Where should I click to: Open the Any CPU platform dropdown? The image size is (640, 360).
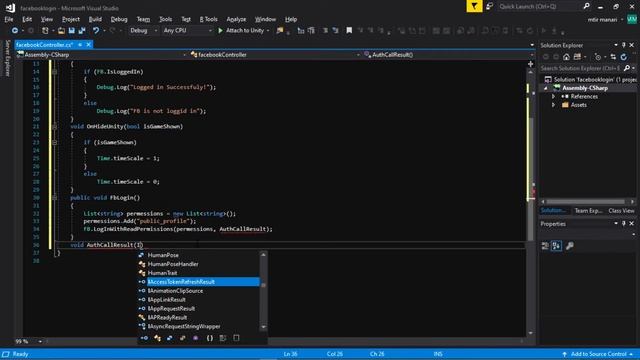coord(187,31)
